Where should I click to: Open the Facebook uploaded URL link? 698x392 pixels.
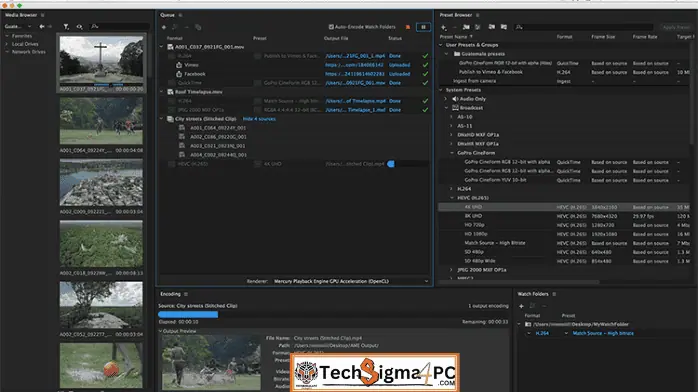click(354, 74)
